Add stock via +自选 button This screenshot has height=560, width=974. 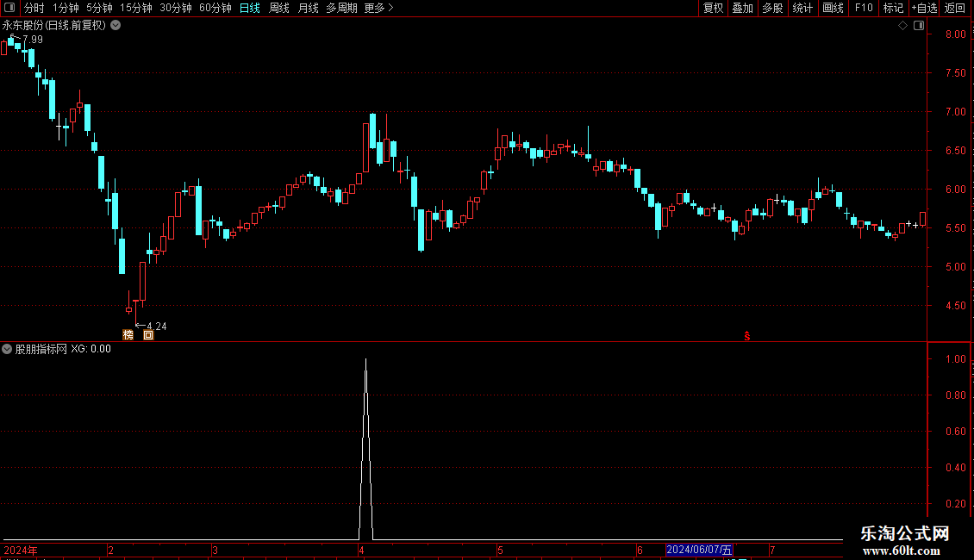pos(924,8)
